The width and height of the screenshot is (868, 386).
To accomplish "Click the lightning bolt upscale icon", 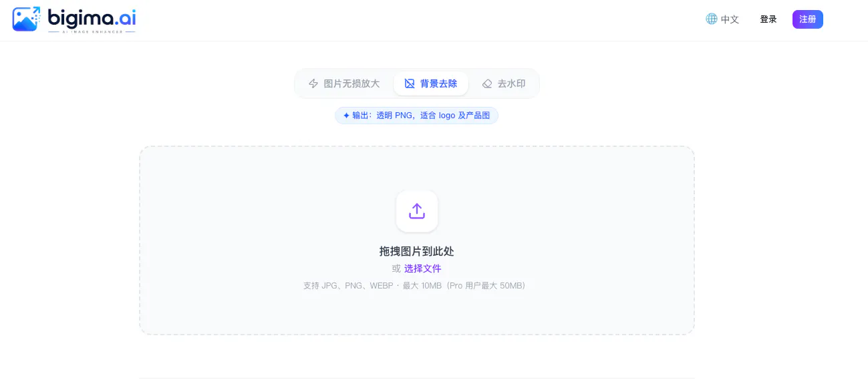I will [x=313, y=83].
